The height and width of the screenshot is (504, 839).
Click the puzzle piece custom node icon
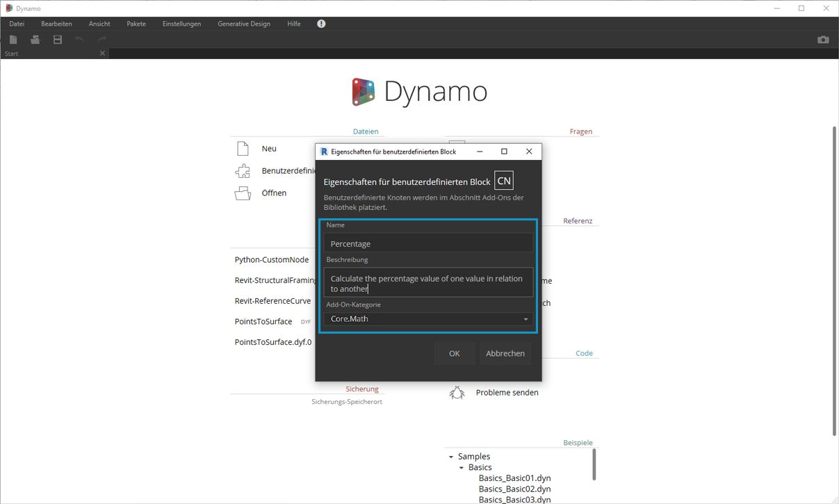pos(243,171)
